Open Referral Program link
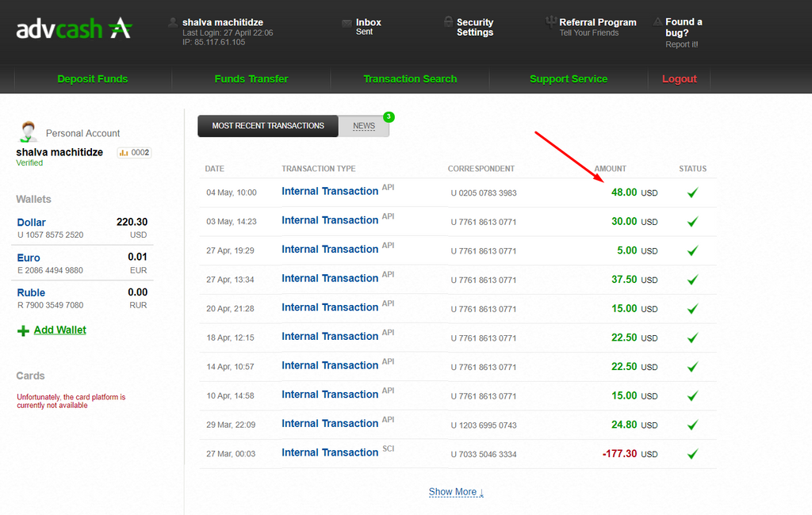 pos(598,22)
